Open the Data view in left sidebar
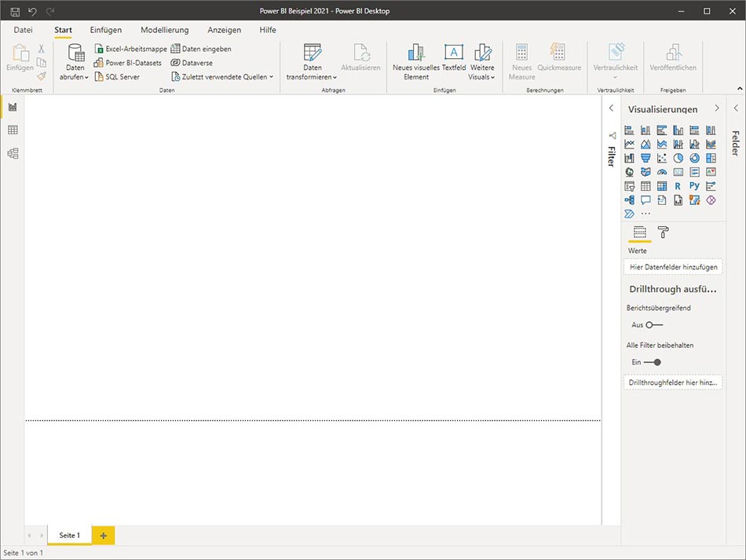 [13, 130]
